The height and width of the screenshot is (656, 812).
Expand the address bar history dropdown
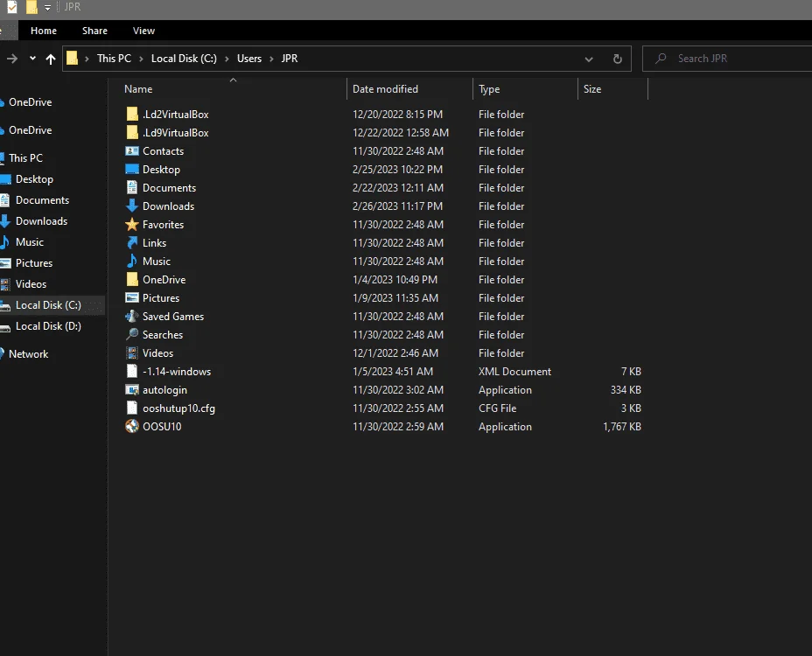click(x=589, y=59)
